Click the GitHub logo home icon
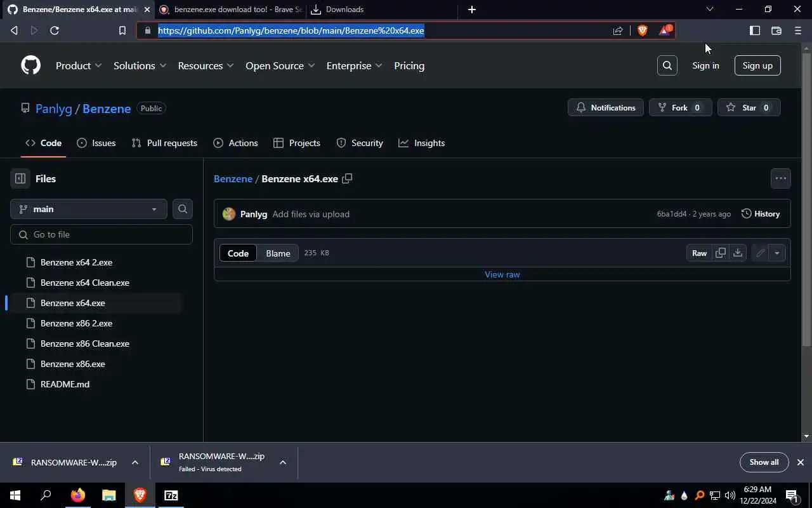 (30, 65)
